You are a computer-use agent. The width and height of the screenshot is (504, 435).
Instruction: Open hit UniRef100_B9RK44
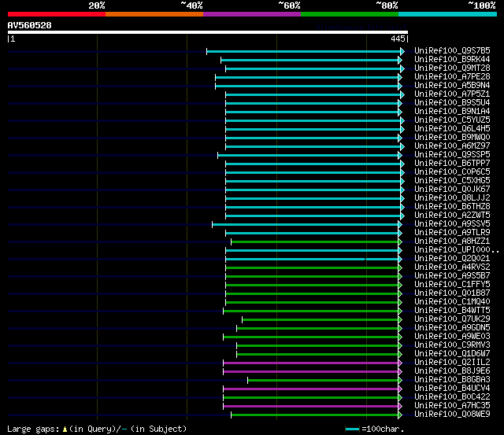pos(452,60)
